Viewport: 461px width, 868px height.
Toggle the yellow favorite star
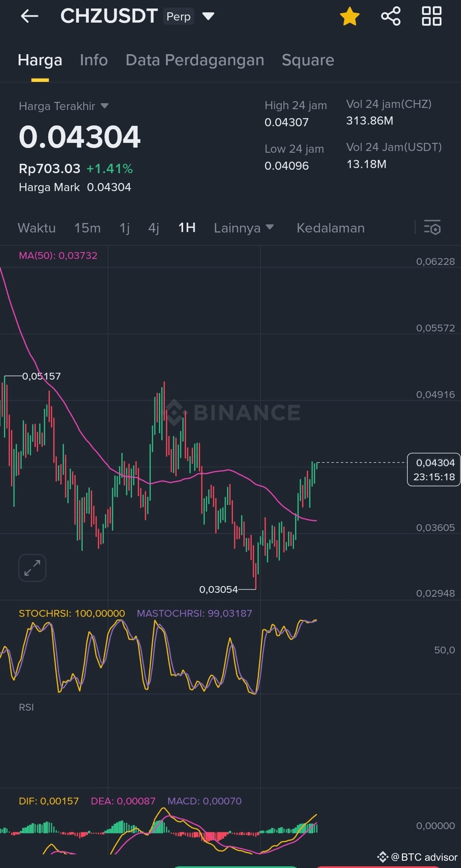(x=350, y=16)
